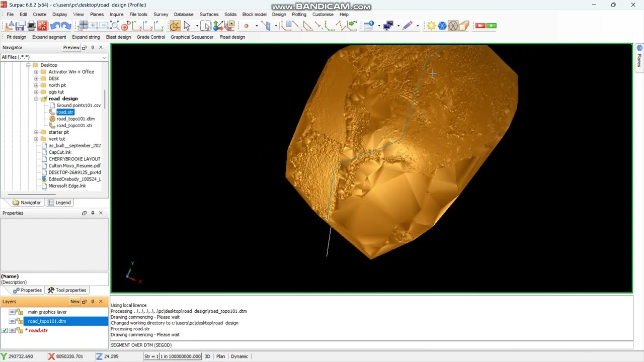This screenshot has width=644, height=362.
Task: Switch to the Legend tab
Action: click(x=59, y=203)
